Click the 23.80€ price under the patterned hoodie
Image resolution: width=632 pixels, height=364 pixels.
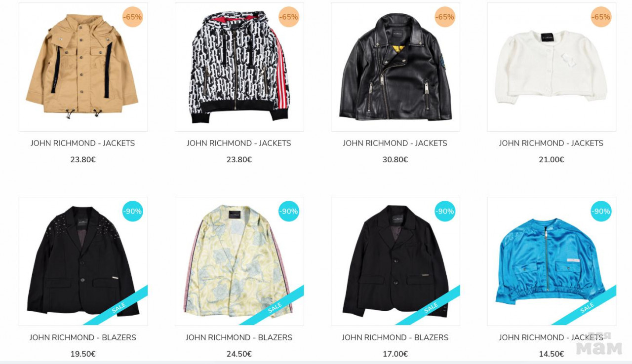point(239,160)
